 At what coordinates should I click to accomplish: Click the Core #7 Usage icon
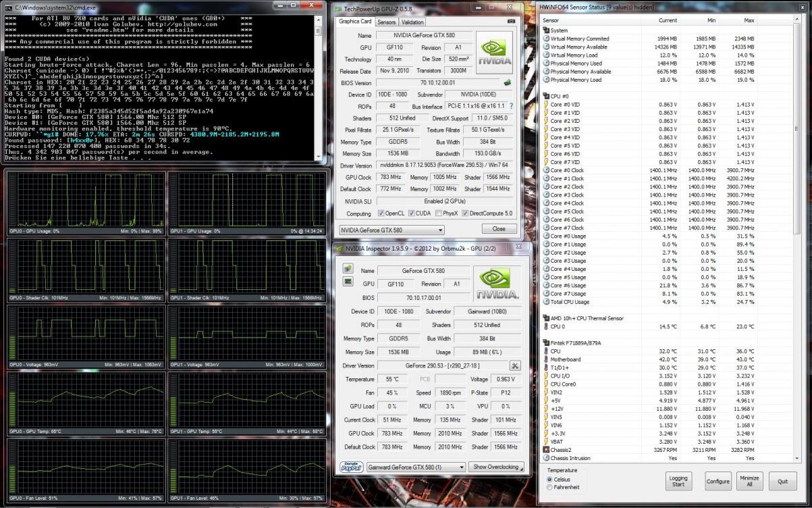point(546,293)
